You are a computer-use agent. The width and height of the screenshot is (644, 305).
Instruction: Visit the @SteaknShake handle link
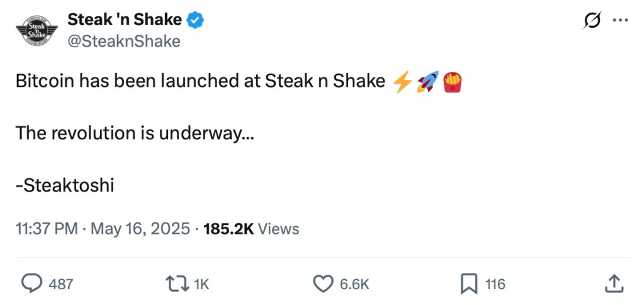[x=124, y=41]
